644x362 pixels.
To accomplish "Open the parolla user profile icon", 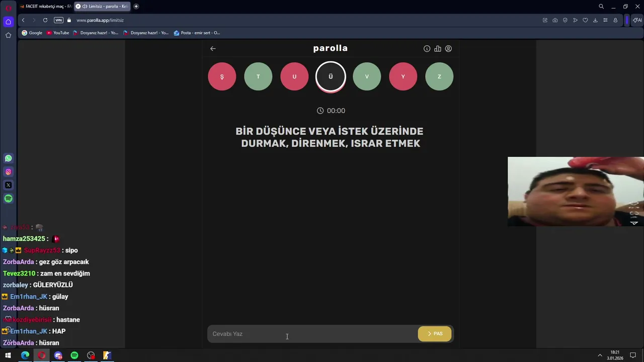I will [x=448, y=49].
